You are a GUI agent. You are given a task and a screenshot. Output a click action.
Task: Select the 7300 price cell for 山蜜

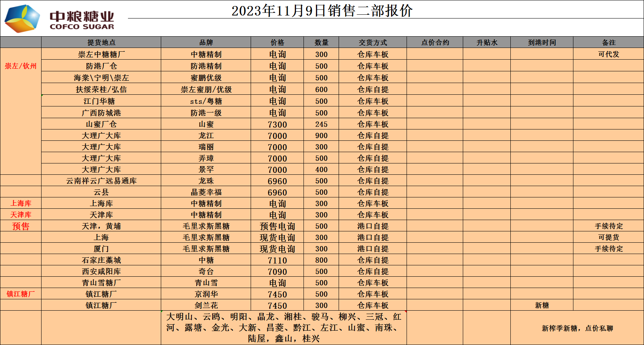[x=277, y=125]
